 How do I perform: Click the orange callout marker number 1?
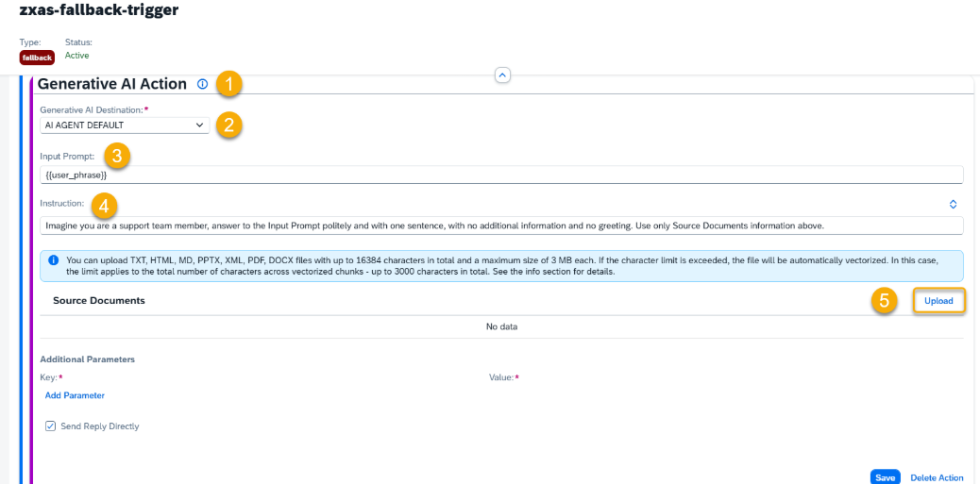click(228, 85)
